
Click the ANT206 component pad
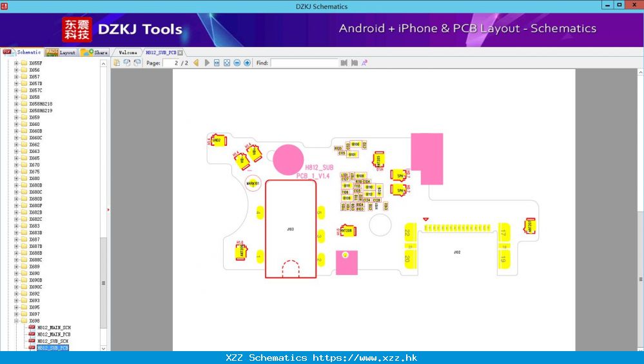[241, 252]
